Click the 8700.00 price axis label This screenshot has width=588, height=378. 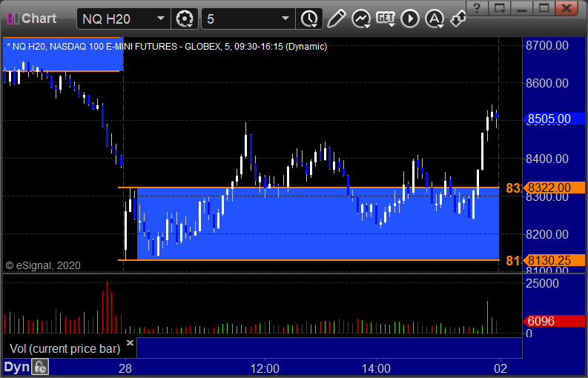[547, 46]
